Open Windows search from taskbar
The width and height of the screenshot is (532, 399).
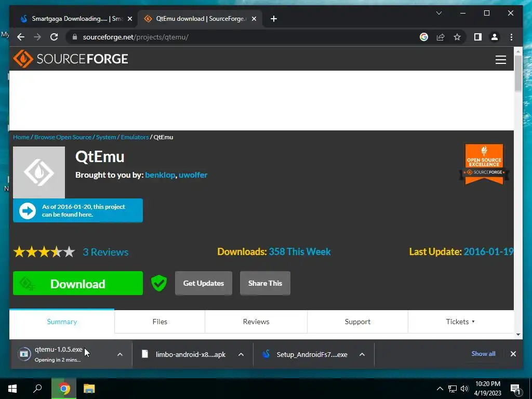[x=37, y=389]
